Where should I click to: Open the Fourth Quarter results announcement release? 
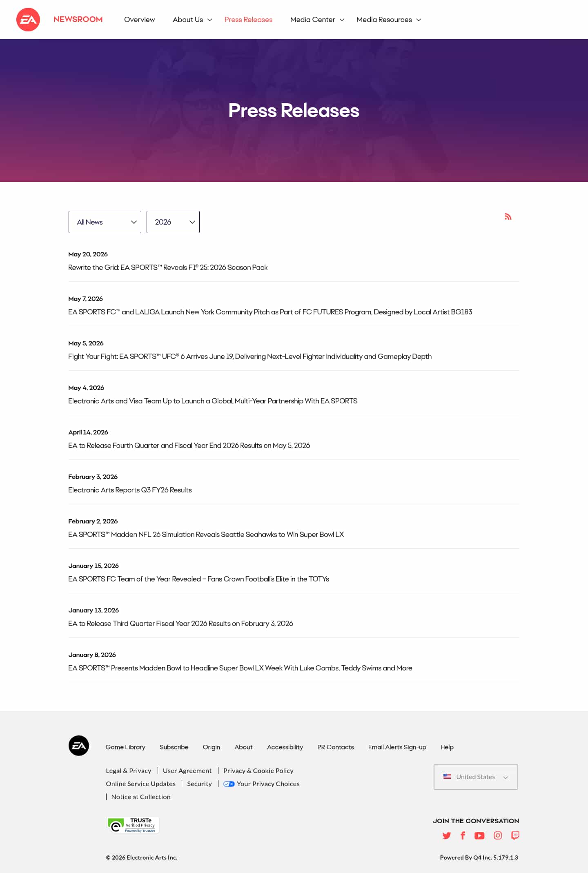click(x=189, y=445)
